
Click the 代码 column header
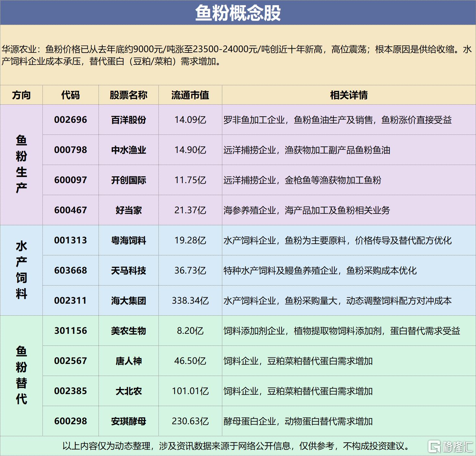pyautogui.click(x=71, y=95)
